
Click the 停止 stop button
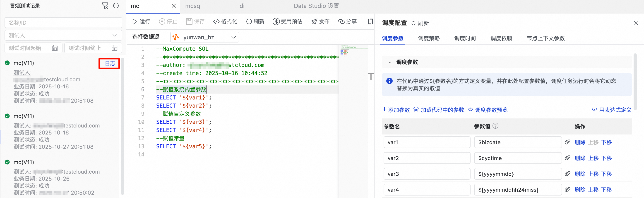[x=168, y=21]
